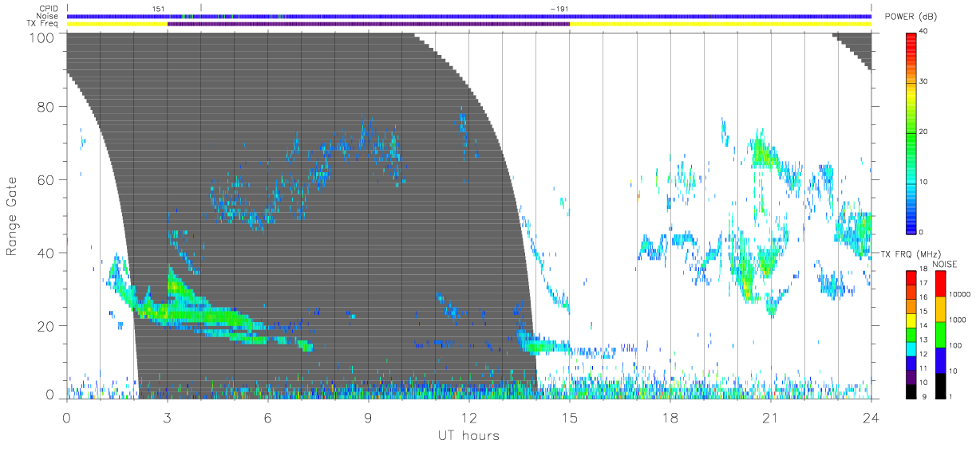
Task: Click the NOISE color bar
Action: pos(941,333)
